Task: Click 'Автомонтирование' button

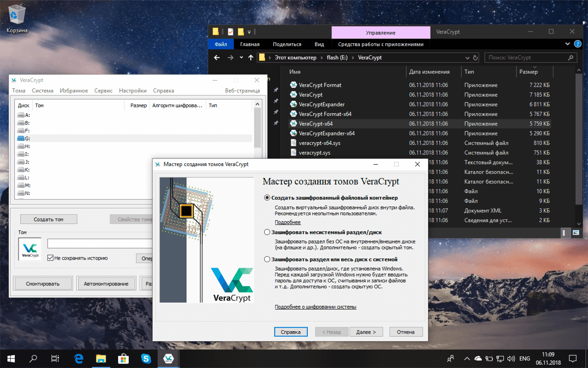Action: coord(106,284)
